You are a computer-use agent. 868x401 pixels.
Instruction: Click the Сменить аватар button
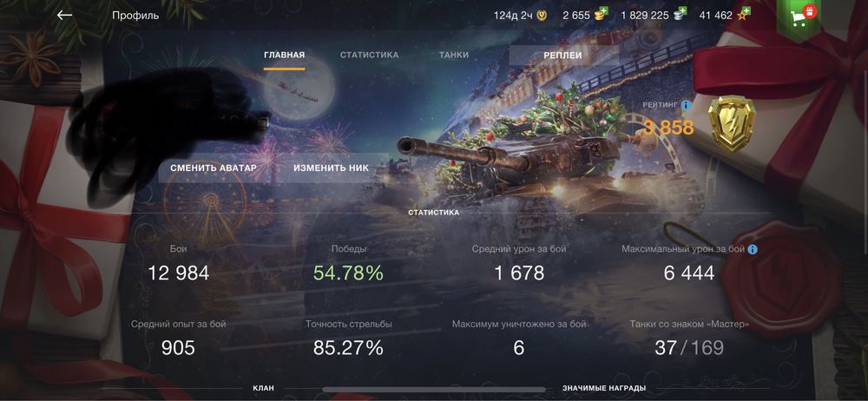click(x=214, y=168)
